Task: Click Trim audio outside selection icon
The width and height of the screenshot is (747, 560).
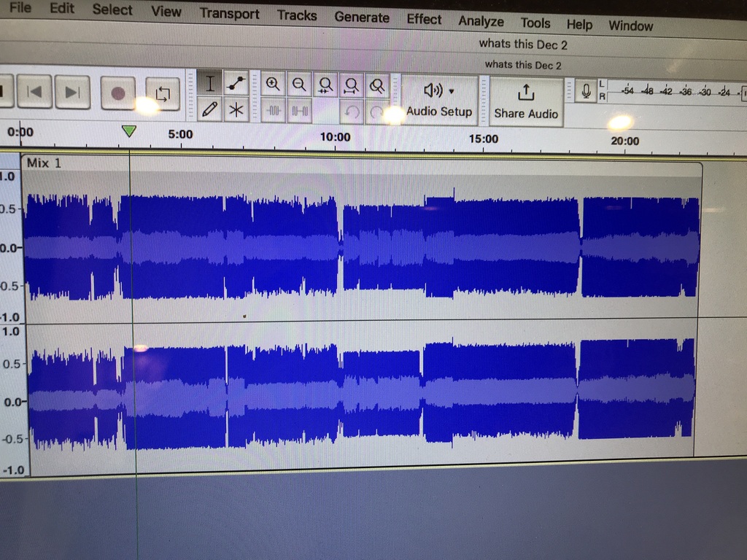Action: click(x=274, y=111)
